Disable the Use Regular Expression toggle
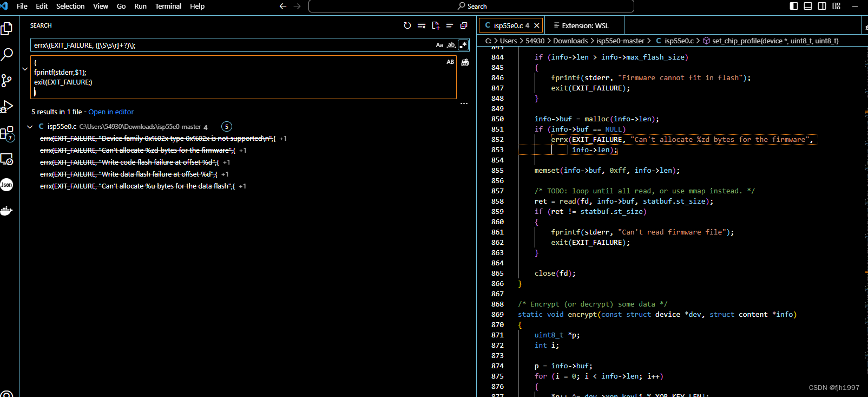Image resolution: width=868 pixels, height=397 pixels. tap(463, 45)
